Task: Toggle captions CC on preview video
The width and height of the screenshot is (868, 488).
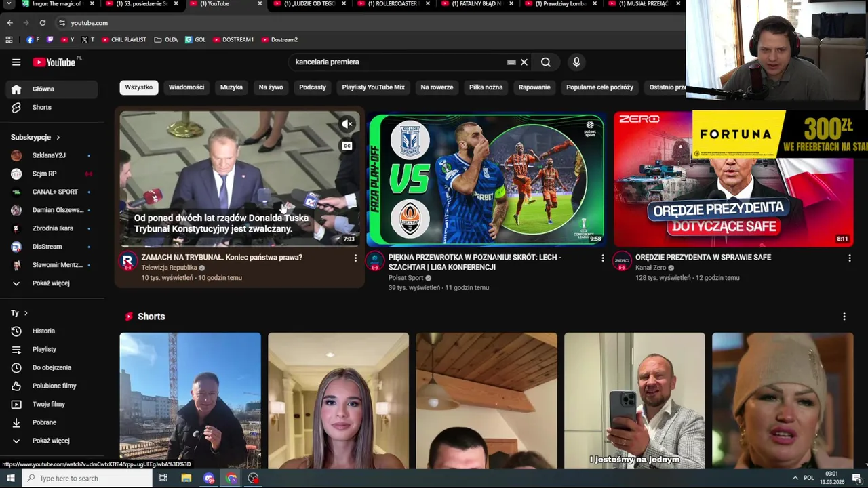Action: click(347, 146)
